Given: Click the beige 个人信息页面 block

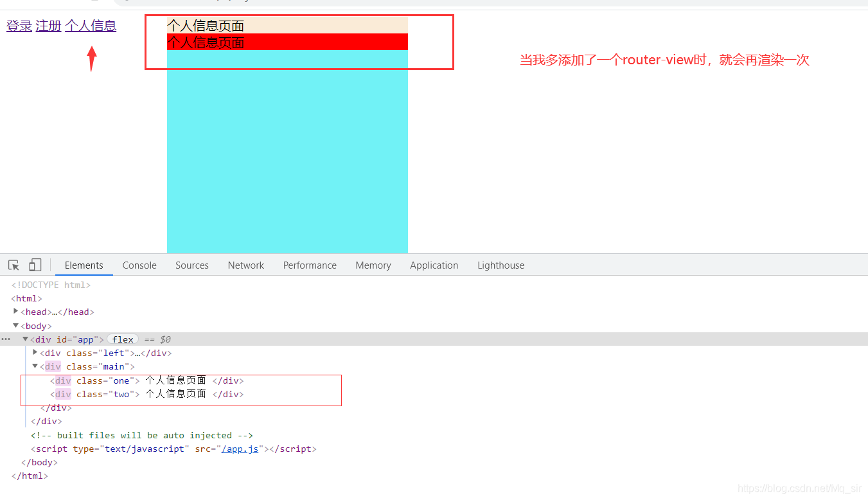Looking at the screenshot, I should click(287, 25).
